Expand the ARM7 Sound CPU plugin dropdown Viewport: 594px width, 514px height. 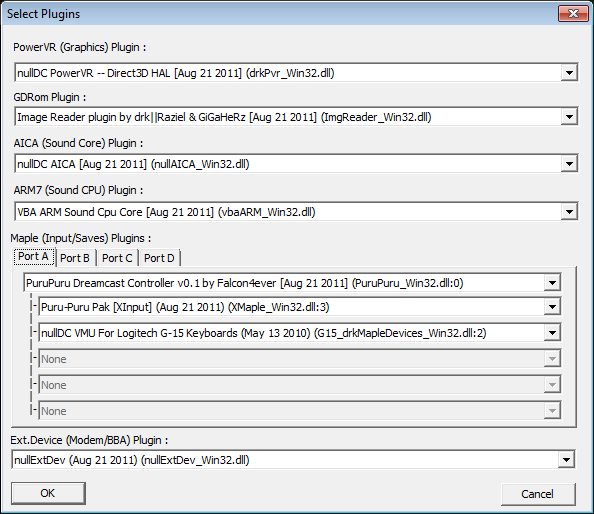(x=569, y=212)
